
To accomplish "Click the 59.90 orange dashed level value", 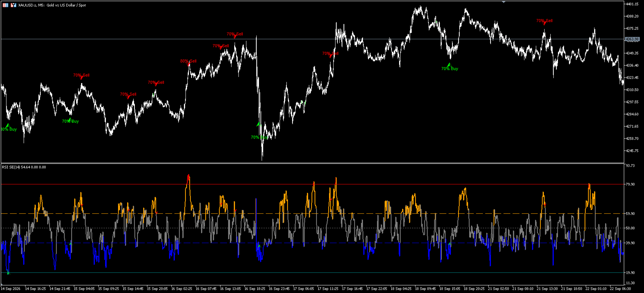I will 630,214.
